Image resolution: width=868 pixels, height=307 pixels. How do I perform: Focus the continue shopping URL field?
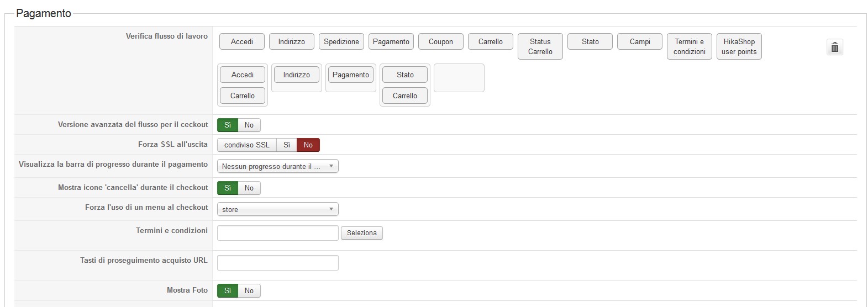[277, 263]
